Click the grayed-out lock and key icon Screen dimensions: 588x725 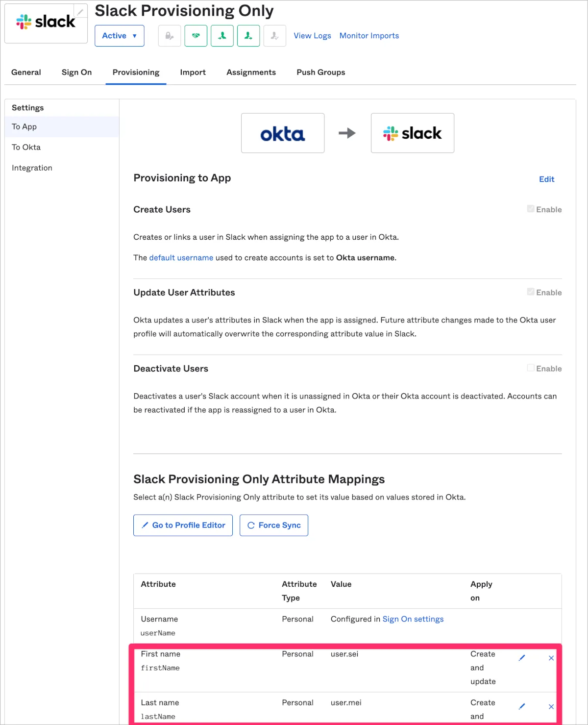(x=170, y=36)
